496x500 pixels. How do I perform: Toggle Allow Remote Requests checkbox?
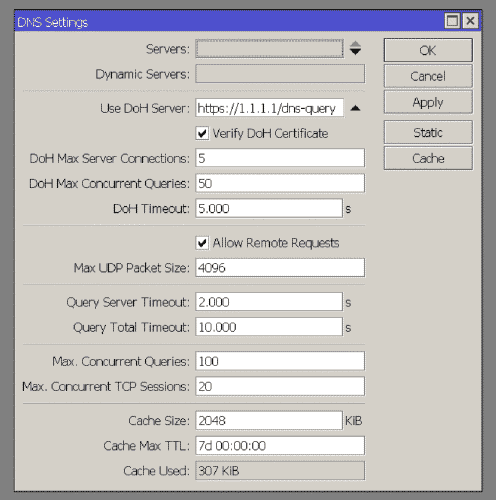[202, 243]
